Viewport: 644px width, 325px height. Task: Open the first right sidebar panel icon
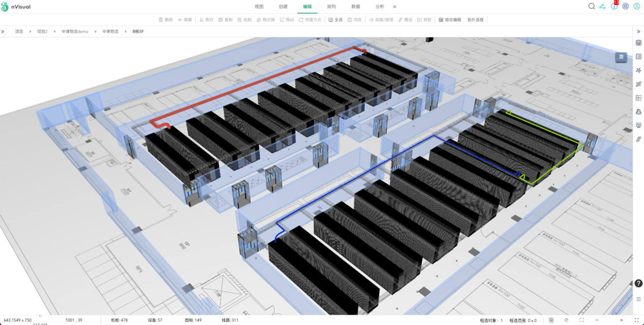click(x=639, y=43)
